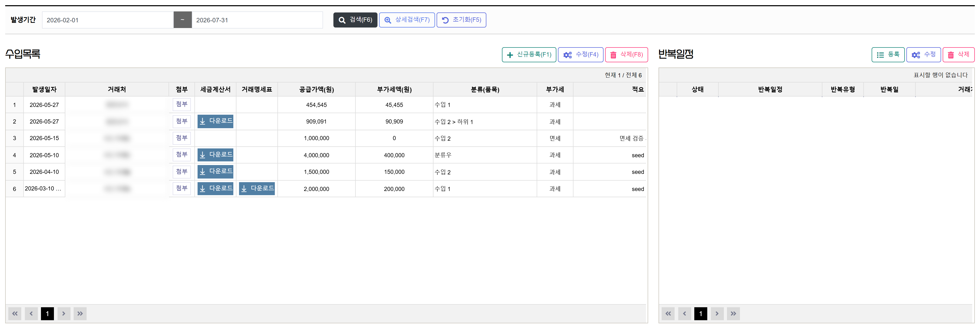Click the 공급가액(원) column header
The height and width of the screenshot is (328, 980).
pos(317,90)
